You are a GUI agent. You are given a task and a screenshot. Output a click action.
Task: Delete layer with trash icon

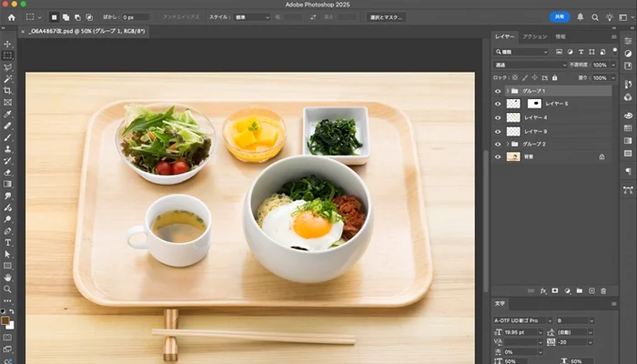point(603,291)
